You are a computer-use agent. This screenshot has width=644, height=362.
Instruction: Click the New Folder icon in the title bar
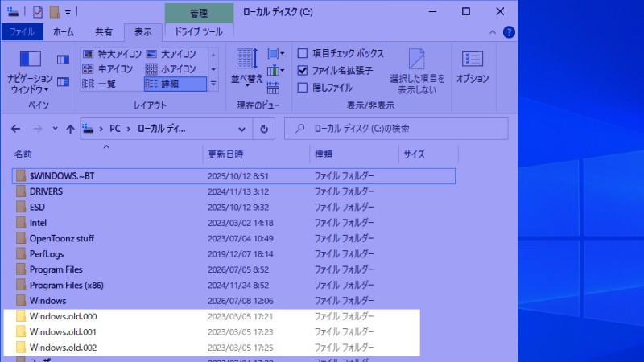54,12
